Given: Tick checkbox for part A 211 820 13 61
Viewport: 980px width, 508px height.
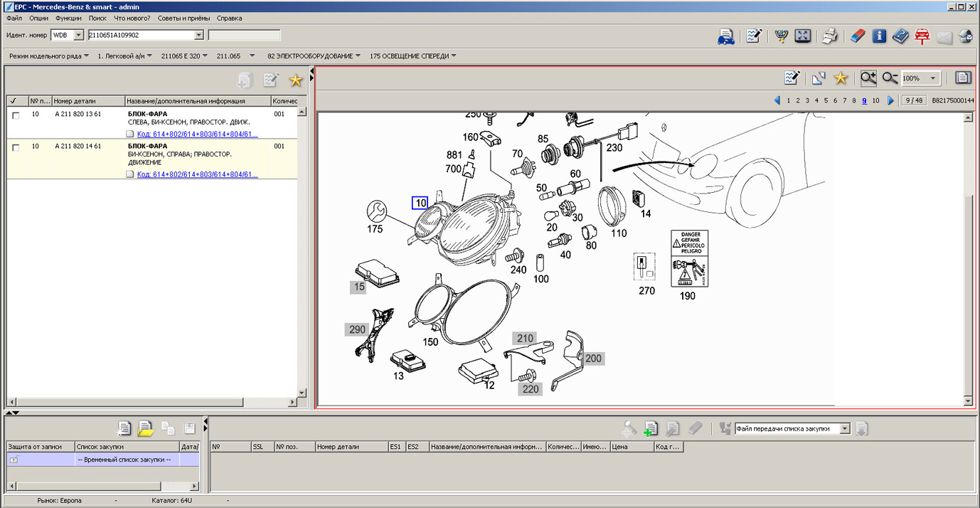Looking at the screenshot, I should pyautogui.click(x=16, y=115).
